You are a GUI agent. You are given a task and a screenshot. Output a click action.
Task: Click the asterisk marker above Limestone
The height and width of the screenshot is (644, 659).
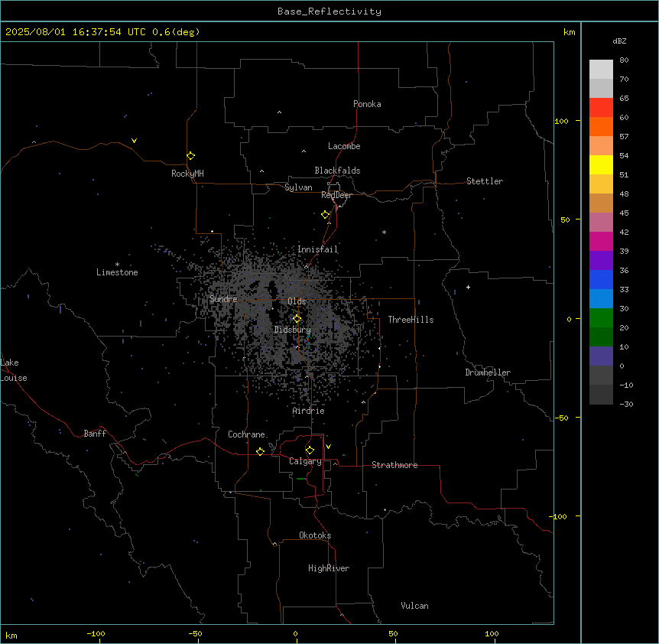117,265
